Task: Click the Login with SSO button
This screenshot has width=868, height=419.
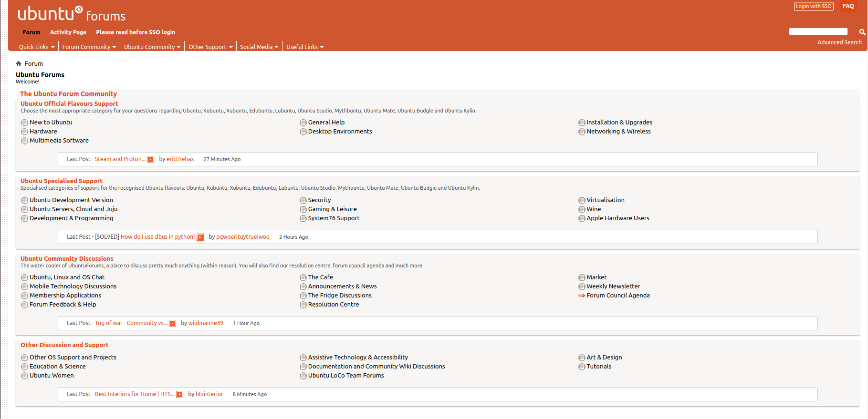Action: tap(813, 7)
